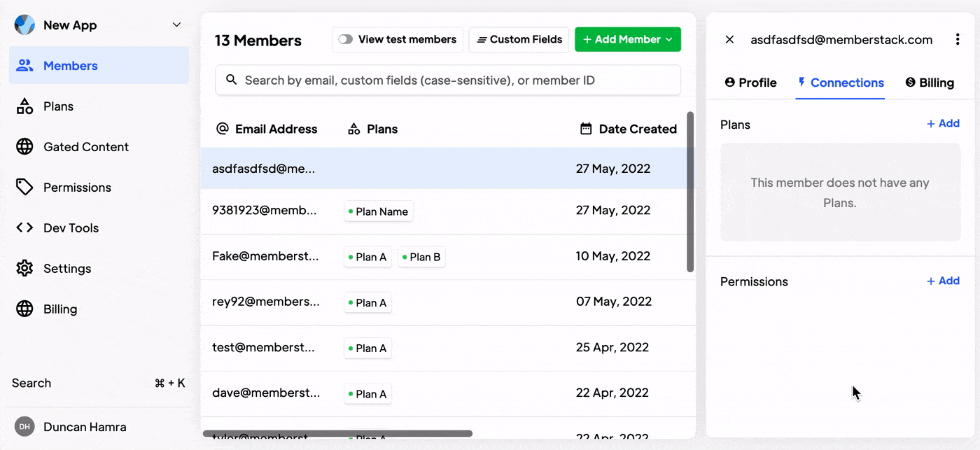
Task: Add a permission to this member
Action: 942,281
